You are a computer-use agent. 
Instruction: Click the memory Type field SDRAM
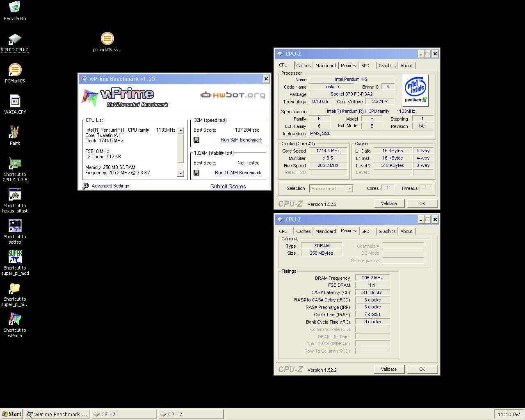tap(322, 246)
